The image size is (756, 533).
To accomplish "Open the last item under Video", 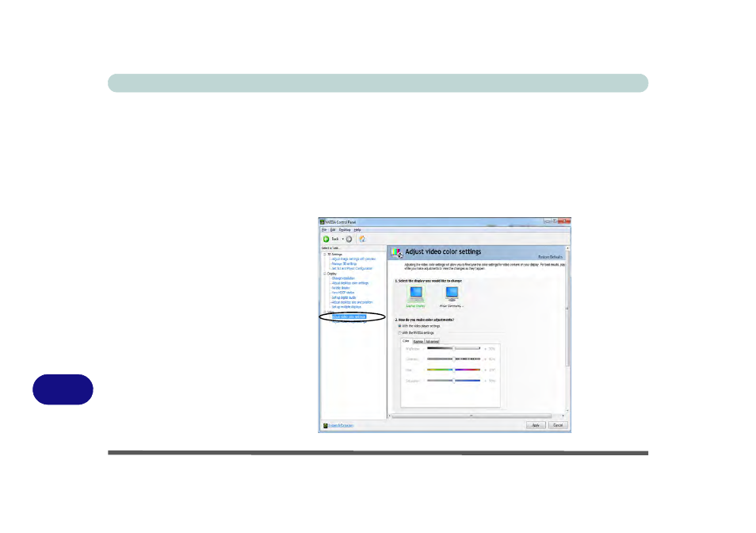I will coord(349,322).
